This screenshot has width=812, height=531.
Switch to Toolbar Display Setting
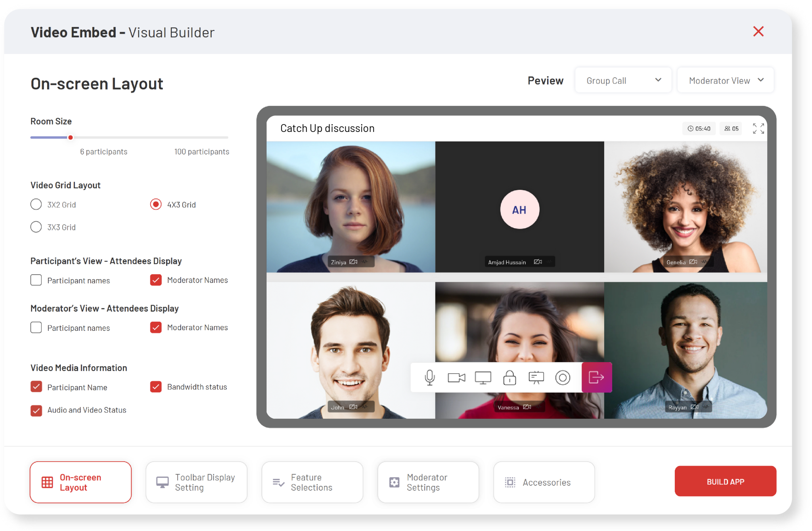[196, 482]
